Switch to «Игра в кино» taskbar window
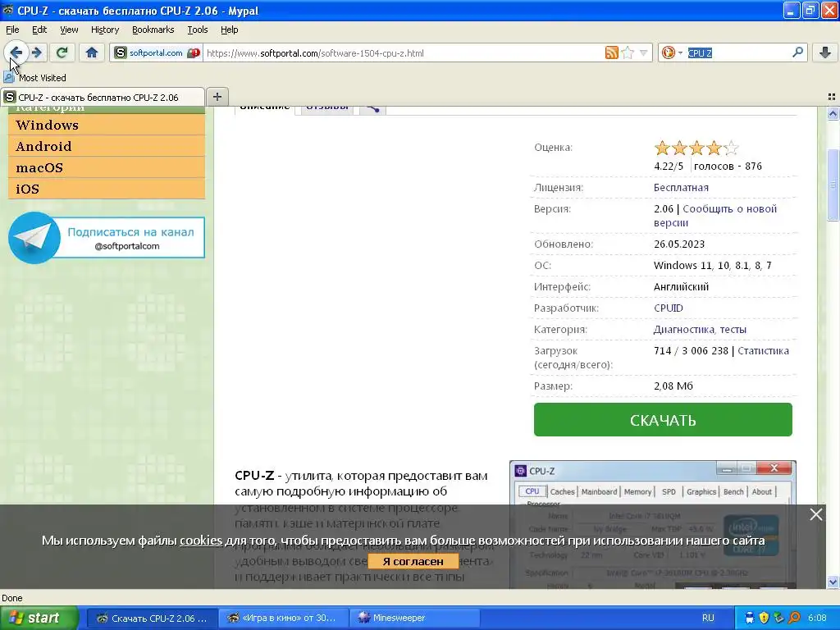This screenshot has height=630, width=840. 284,618
